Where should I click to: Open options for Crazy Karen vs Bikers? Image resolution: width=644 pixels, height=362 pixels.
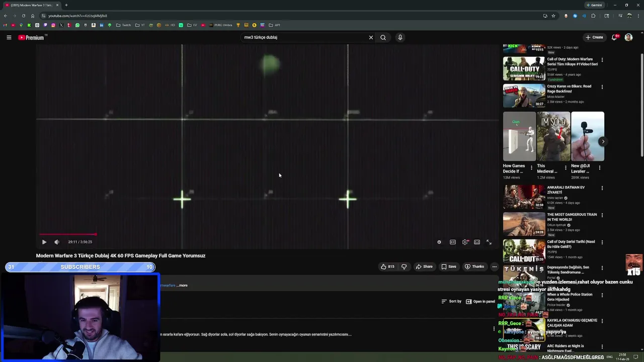(602, 87)
